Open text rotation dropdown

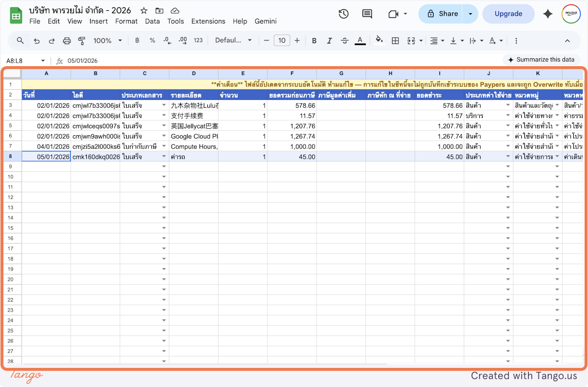click(496, 41)
